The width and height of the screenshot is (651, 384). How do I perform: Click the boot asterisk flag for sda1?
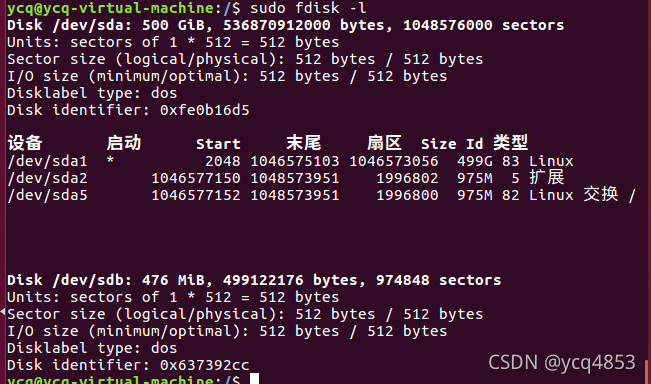pos(110,160)
